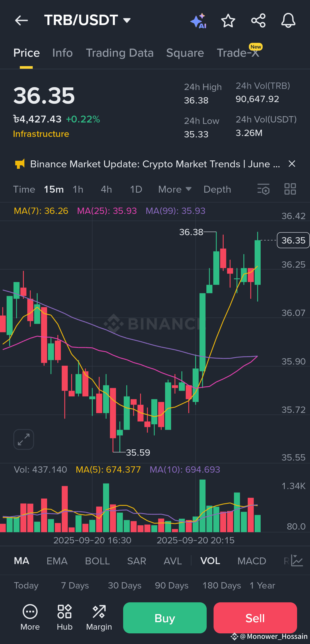This screenshot has width=310, height=644.
Task: Tap the MA(25): 35.93 legend
Action: pos(107,211)
